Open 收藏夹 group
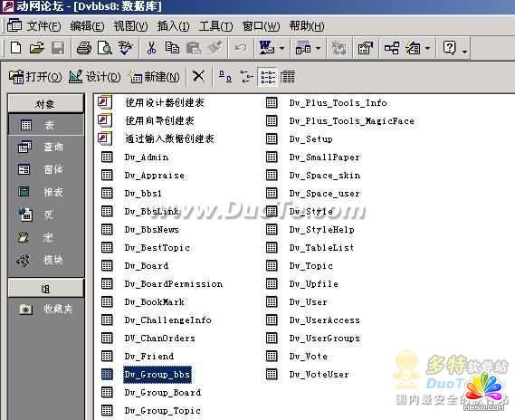 pos(45,309)
